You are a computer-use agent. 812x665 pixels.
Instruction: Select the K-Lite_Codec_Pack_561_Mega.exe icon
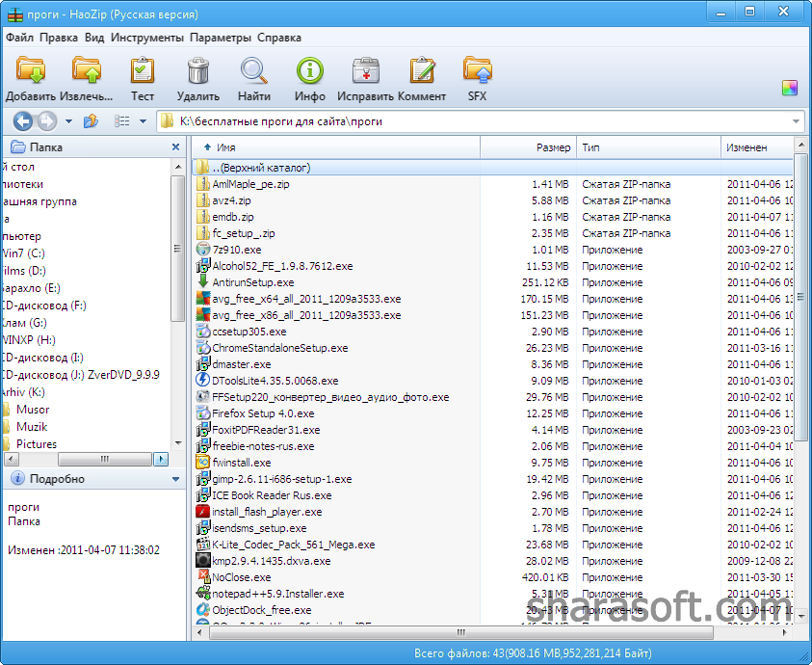pos(203,545)
